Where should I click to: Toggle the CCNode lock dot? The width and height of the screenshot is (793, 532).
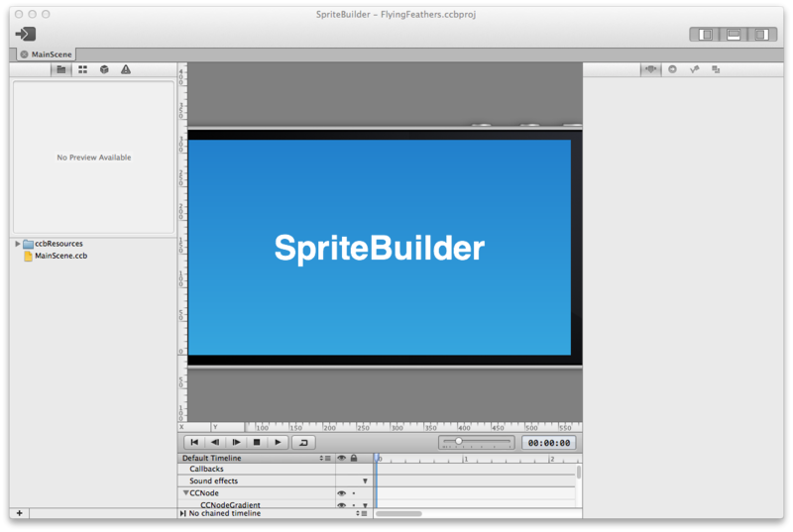point(354,493)
